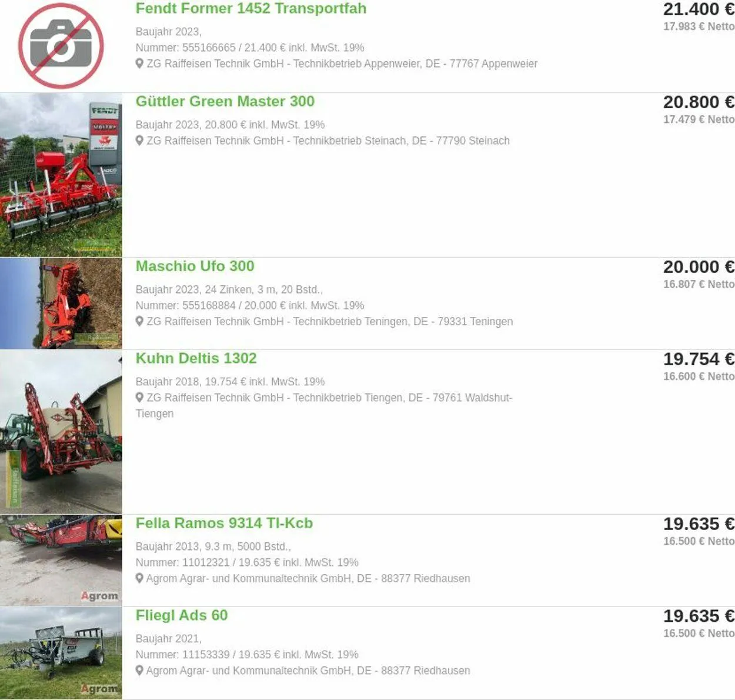The width and height of the screenshot is (735, 700).
Task: Open the Fella Ramos 9314 TI-Kcb listing
Action: [x=224, y=523]
